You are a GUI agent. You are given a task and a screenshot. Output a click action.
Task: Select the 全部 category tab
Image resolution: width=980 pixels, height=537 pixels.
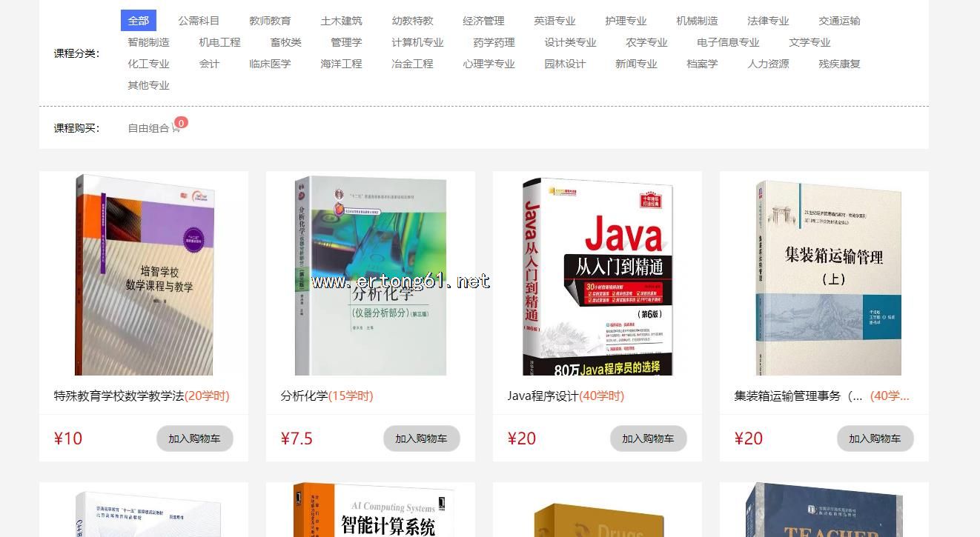coord(138,21)
